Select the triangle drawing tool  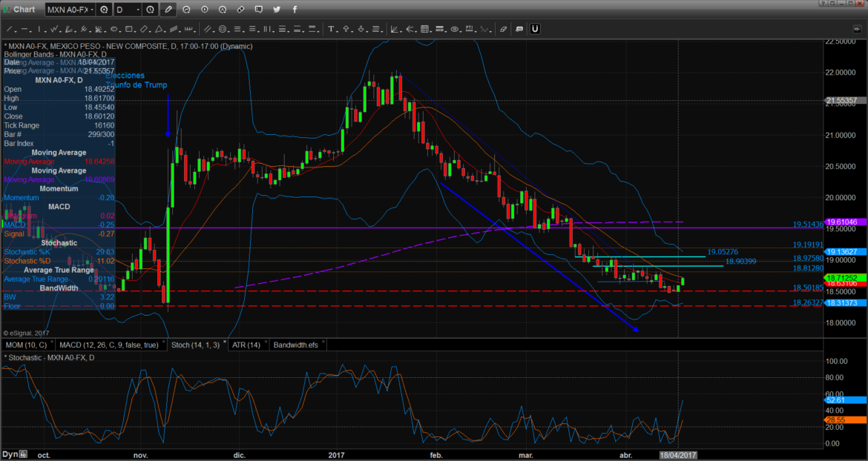158,29
